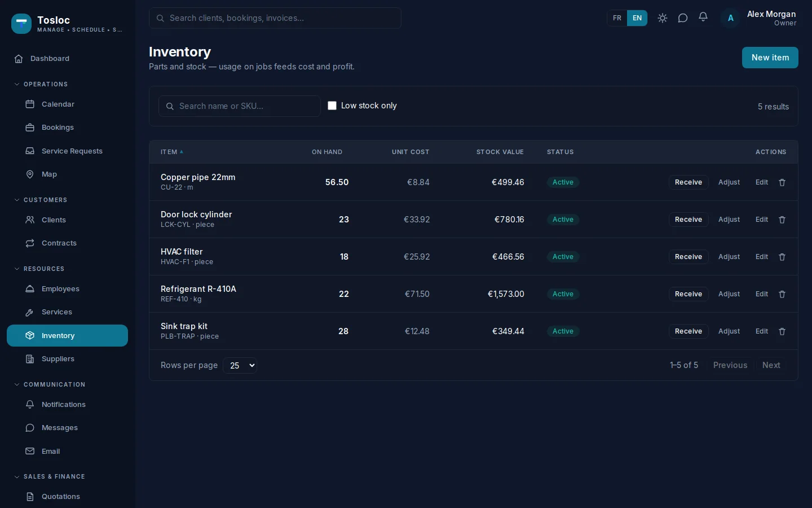The width and height of the screenshot is (812, 508).
Task: Enable the Low stock only checkbox
Action: (332, 106)
